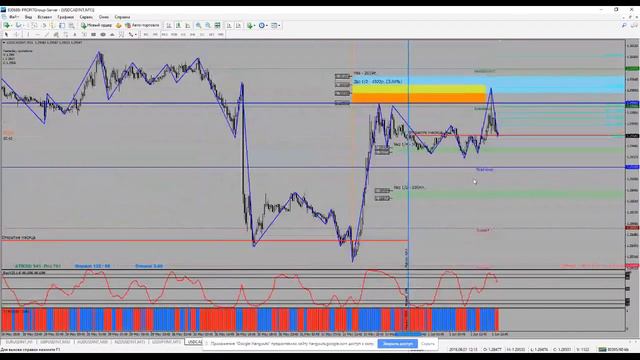Expand the Arrows tool dropdown arrow
Viewport: 640px width, 360px height.
pyautogui.click(x=136, y=35)
